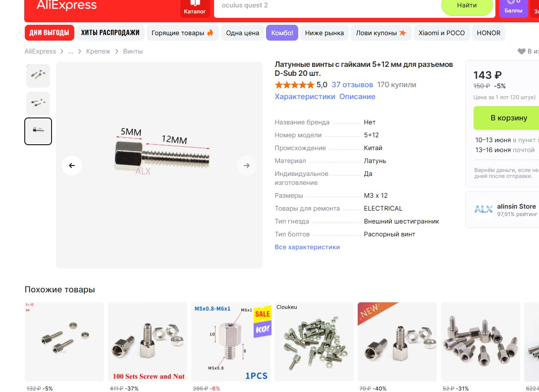The width and height of the screenshot is (539, 392).
Task: Open 37 отзывов reviews link
Action: point(352,85)
